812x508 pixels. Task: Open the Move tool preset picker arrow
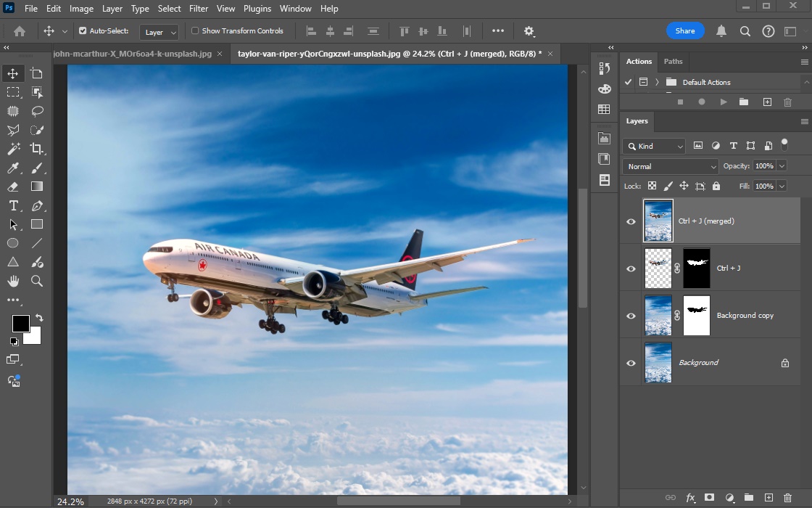65,31
